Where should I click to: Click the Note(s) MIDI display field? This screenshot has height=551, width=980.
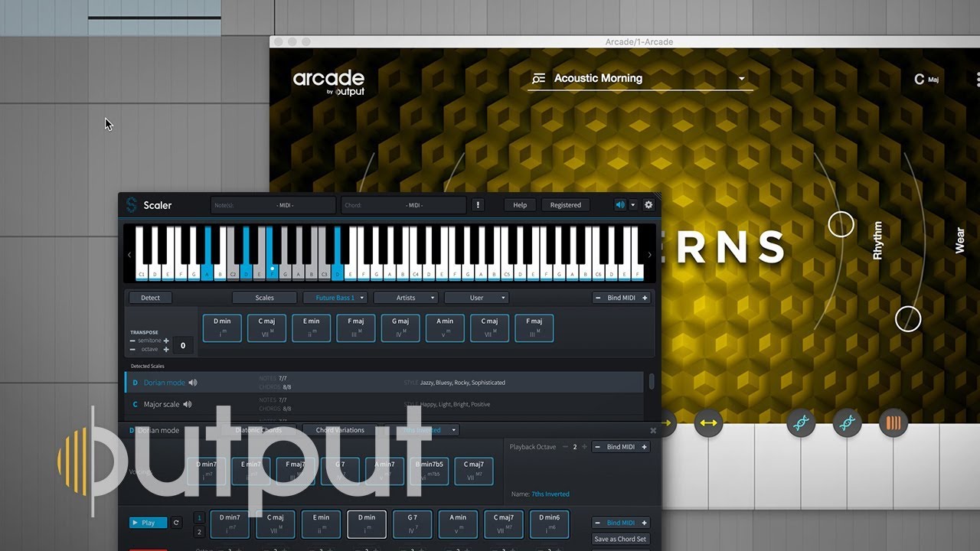click(273, 205)
